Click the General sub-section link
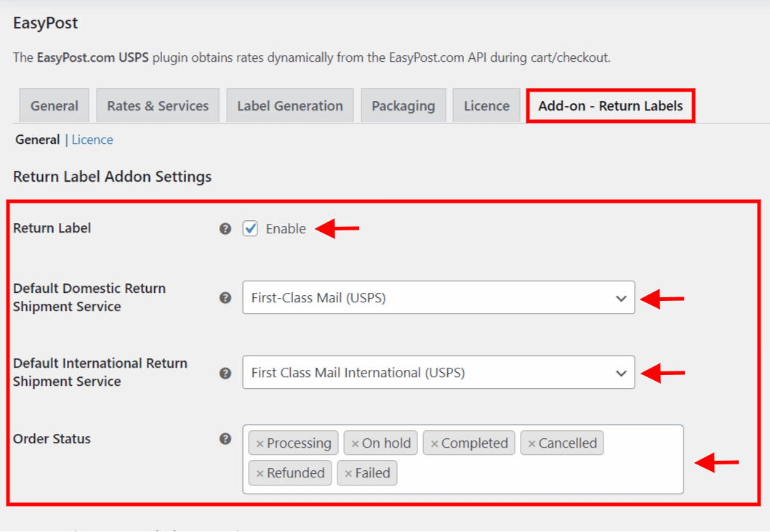 [x=38, y=140]
